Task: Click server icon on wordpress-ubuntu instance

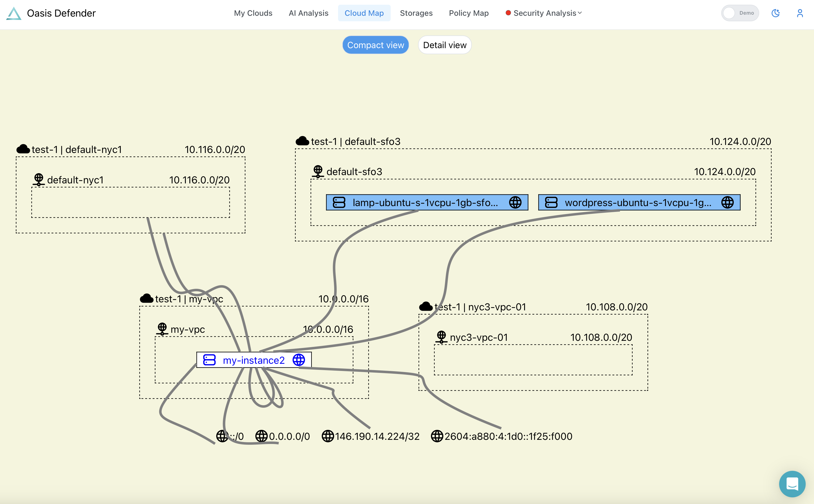Action: click(551, 202)
